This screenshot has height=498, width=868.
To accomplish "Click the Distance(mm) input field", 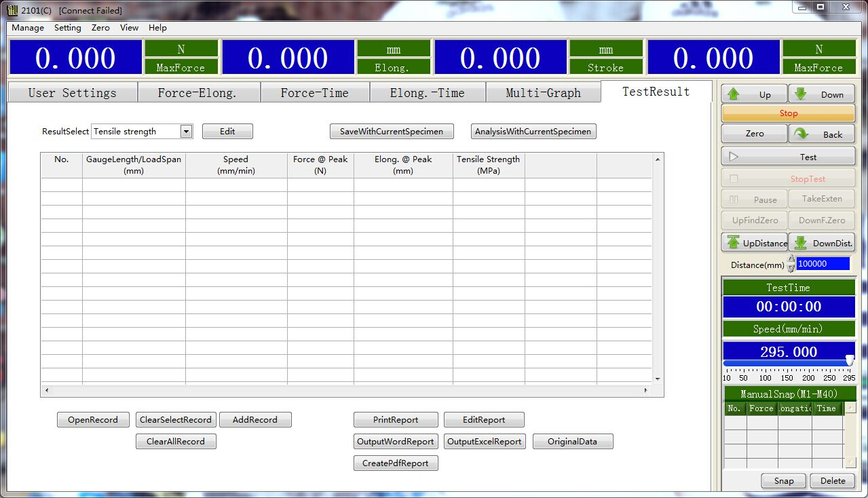I will click(823, 264).
